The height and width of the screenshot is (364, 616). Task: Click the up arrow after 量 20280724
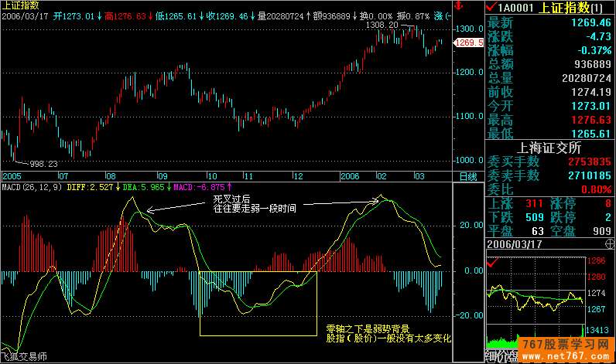[310, 15]
